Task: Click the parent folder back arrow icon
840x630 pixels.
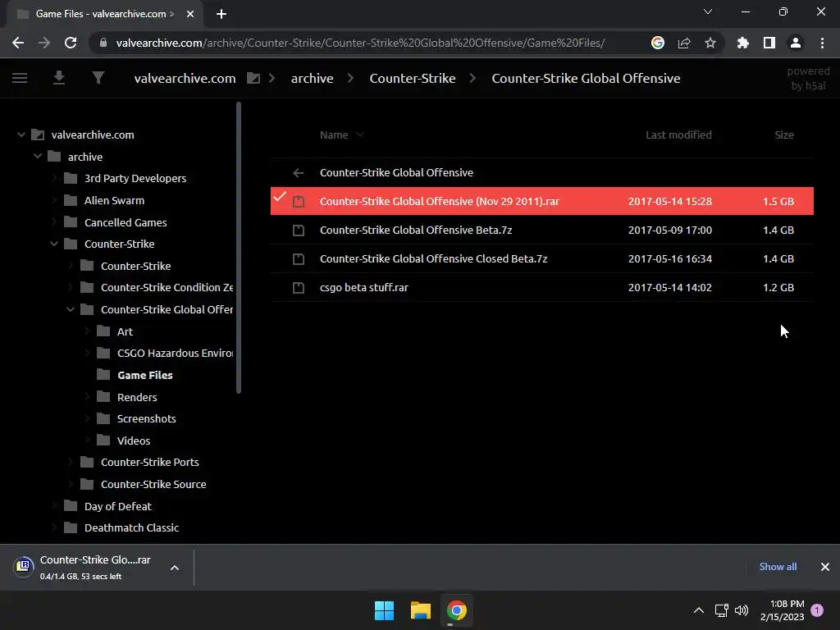Action: click(299, 172)
